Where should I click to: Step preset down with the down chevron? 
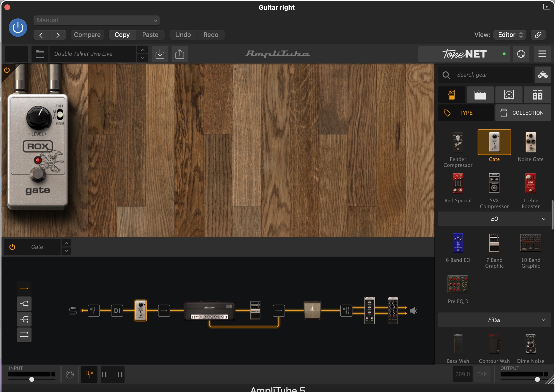pyautogui.click(x=143, y=58)
